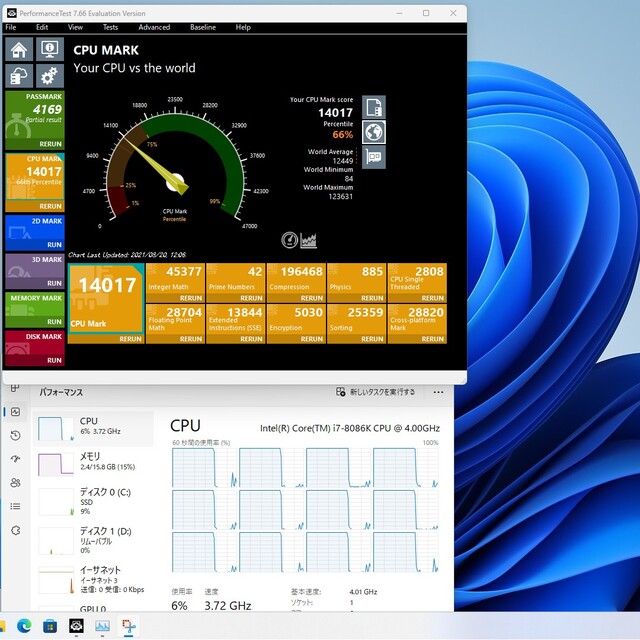Rerun the Encryption test

coord(312,339)
